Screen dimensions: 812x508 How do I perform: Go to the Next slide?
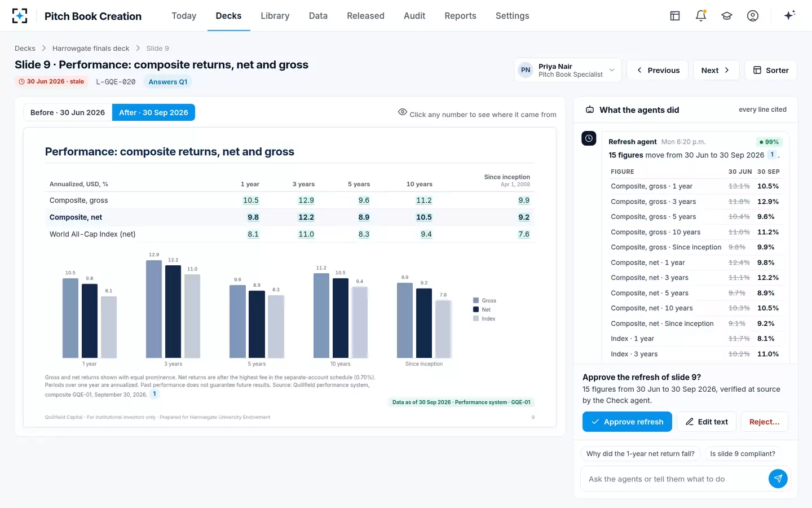pyautogui.click(x=716, y=70)
